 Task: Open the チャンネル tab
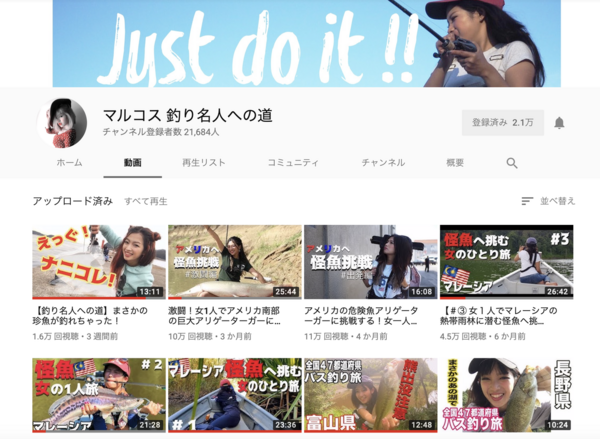[383, 163]
